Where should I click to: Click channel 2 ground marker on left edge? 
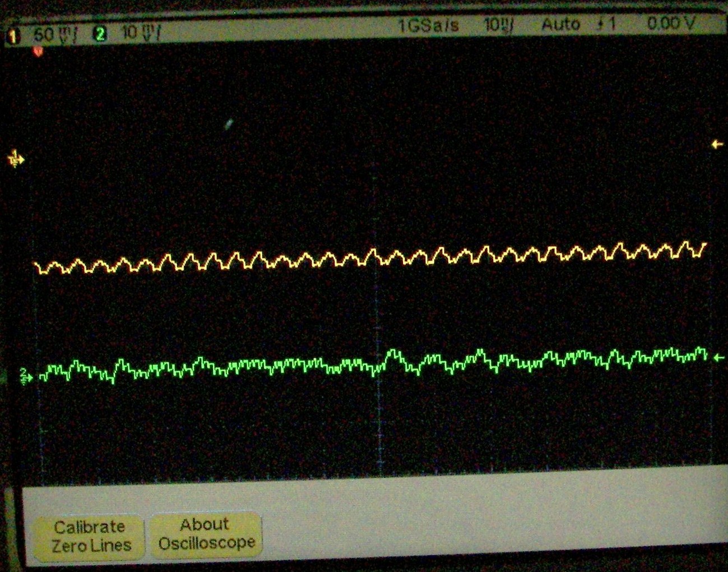(26, 376)
